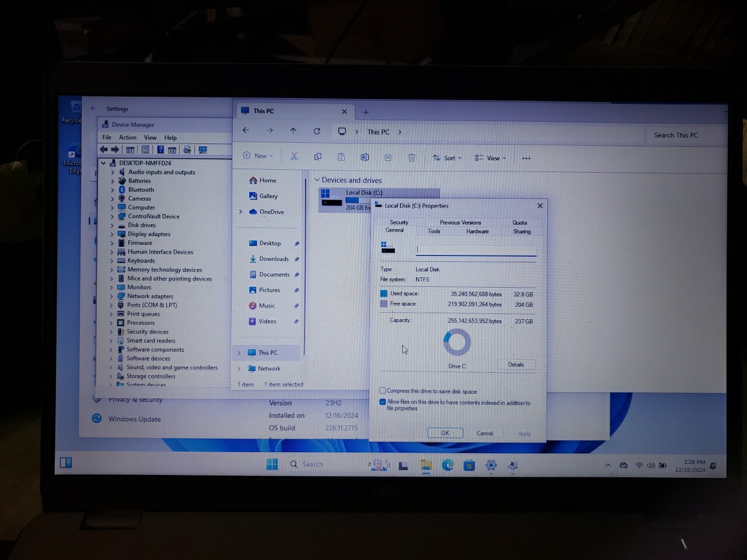Switch to the Previous Versions tab
The image size is (747, 560).
(460, 223)
